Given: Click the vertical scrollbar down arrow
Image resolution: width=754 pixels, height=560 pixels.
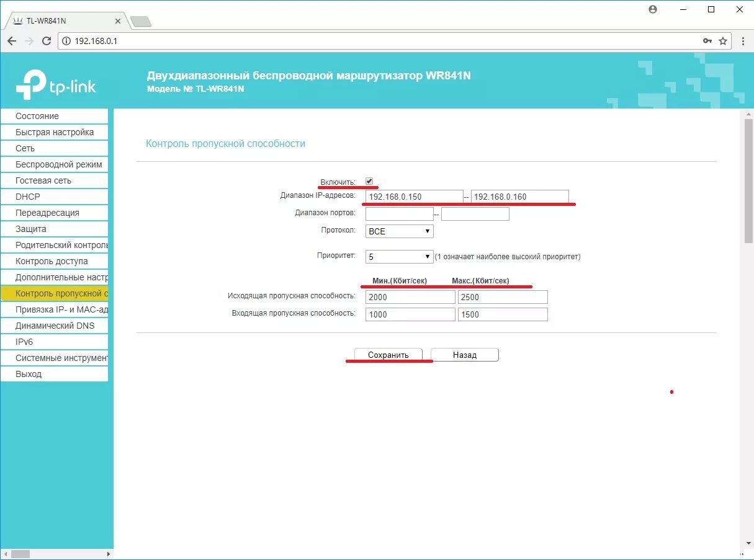Looking at the screenshot, I should click(748, 543).
